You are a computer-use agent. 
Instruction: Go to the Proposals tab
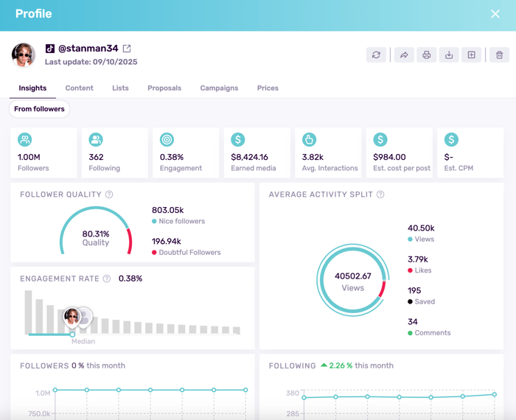coord(164,88)
